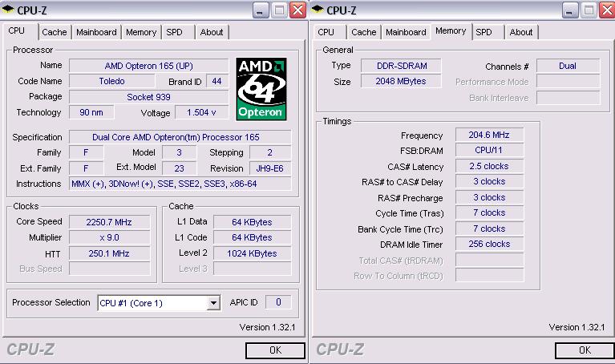The height and width of the screenshot is (364, 615).
Task: Open Cache tab in left CPU-Z window
Action: 55,32
